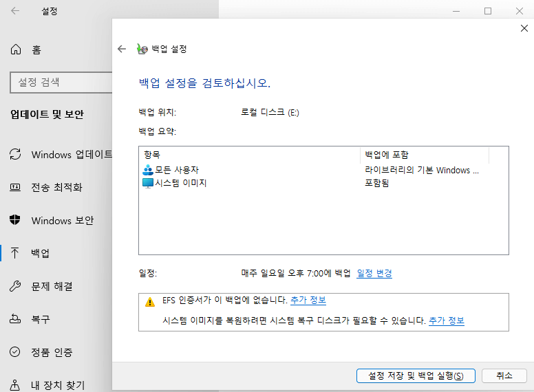
Task: Go to 홈 in Settings sidebar
Action: (x=56, y=50)
